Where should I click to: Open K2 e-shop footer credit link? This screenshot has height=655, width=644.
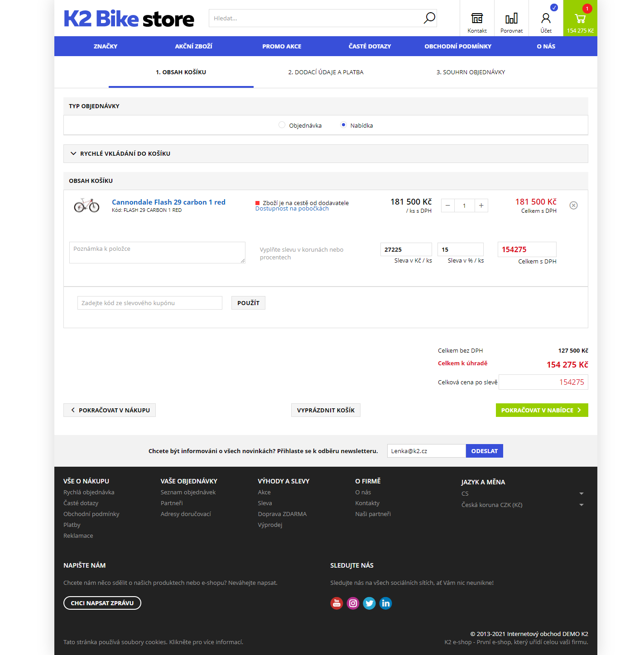pos(516,642)
